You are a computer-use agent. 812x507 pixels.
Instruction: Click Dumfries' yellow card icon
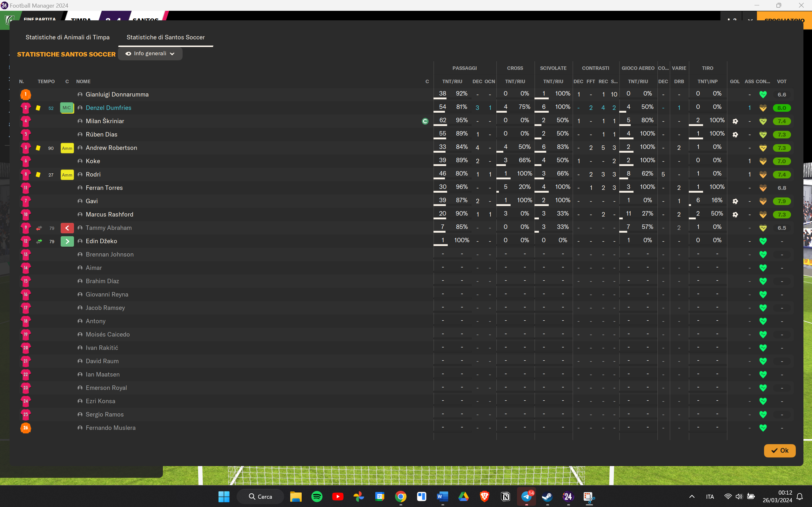[38, 108]
